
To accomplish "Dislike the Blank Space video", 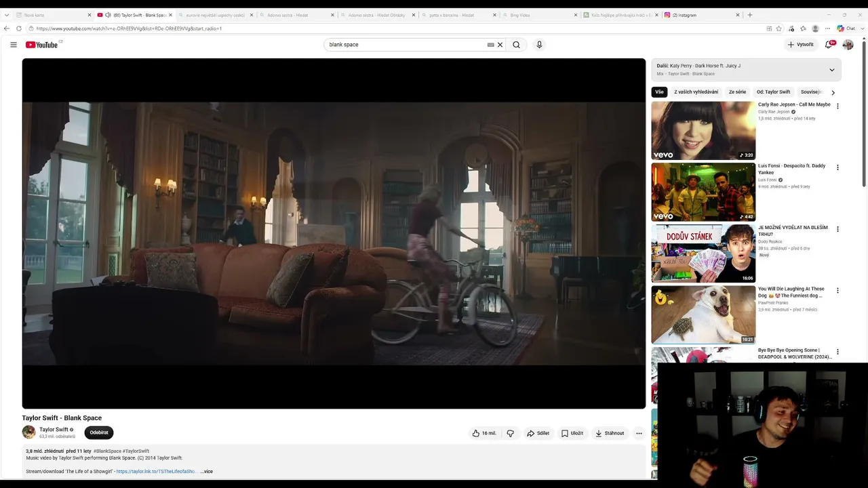I will 511,433.
